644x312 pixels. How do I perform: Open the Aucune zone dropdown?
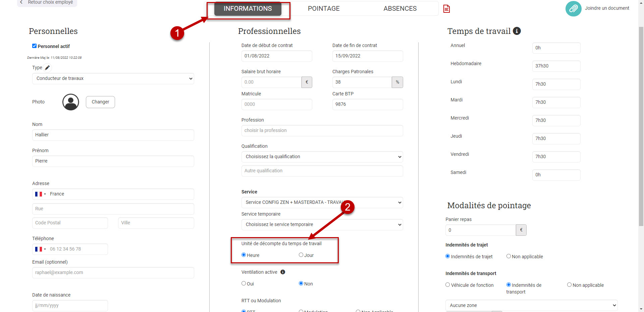tap(532, 305)
